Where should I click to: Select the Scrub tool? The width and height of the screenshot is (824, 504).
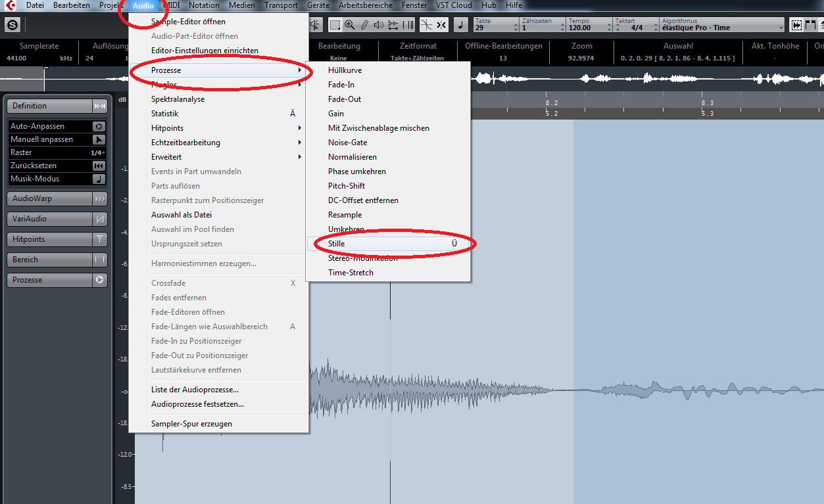click(x=393, y=25)
